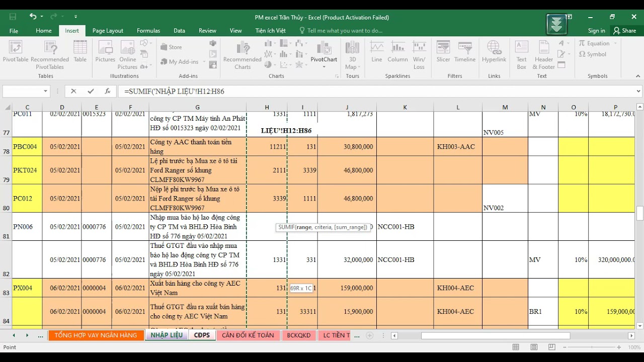The height and width of the screenshot is (362, 644).
Task: Open the Insert Function fx dialog
Action: pyautogui.click(x=107, y=91)
